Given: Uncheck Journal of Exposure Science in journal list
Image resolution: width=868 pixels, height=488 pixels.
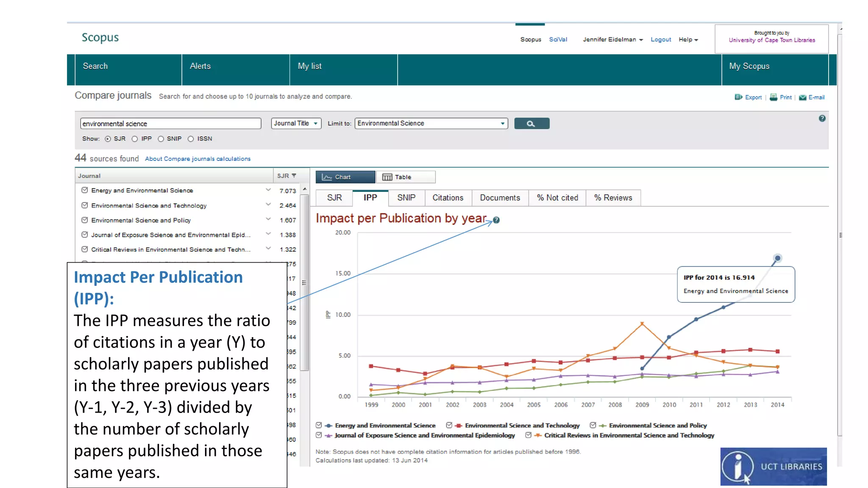Looking at the screenshot, I should (85, 234).
